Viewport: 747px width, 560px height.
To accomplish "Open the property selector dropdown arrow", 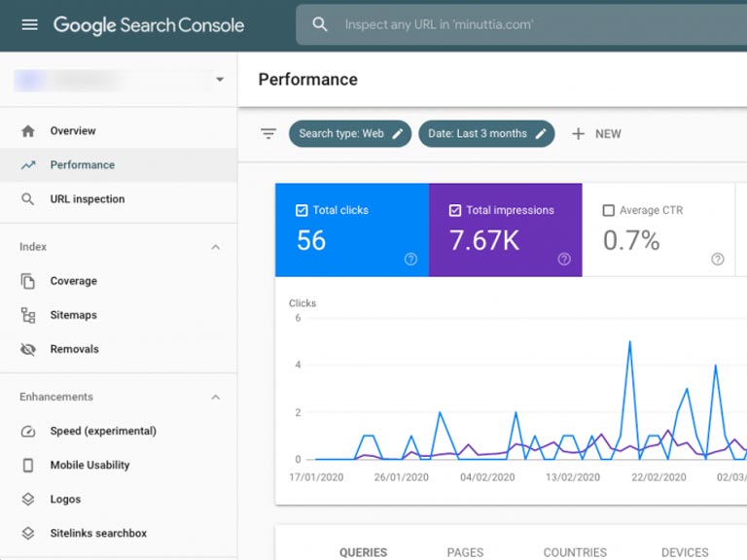I will (220, 80).
